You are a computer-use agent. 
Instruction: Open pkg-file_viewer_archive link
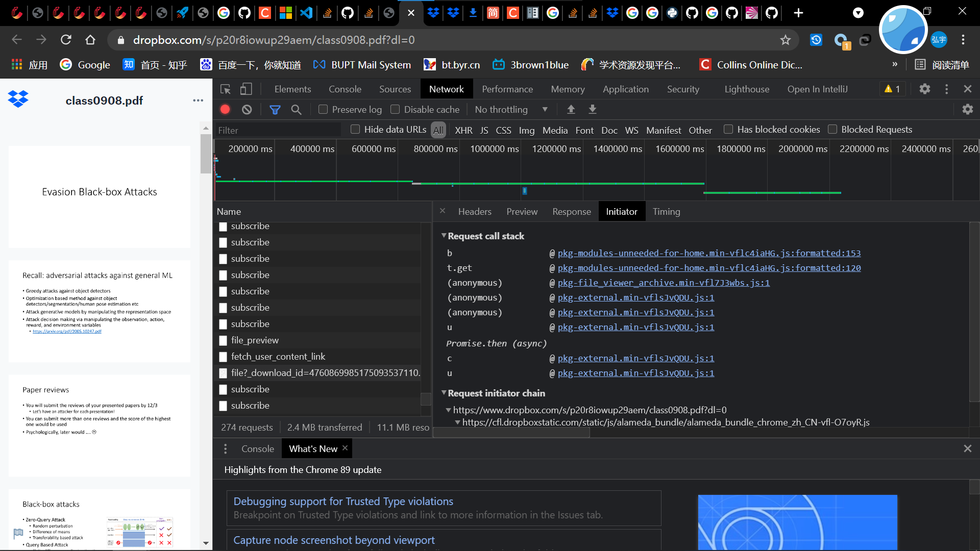pos(664,283)
